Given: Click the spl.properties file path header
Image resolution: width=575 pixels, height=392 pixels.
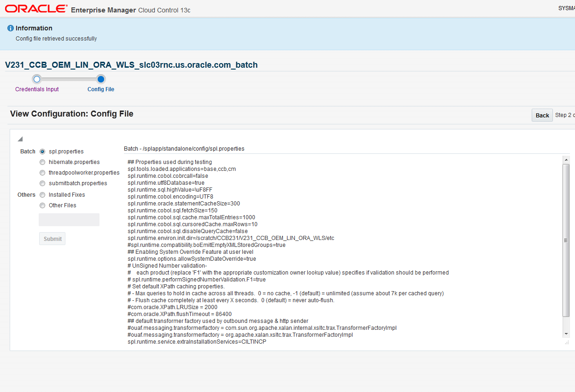Looking at the screenshot, I should pyautogui.click(x=184, y=149).
